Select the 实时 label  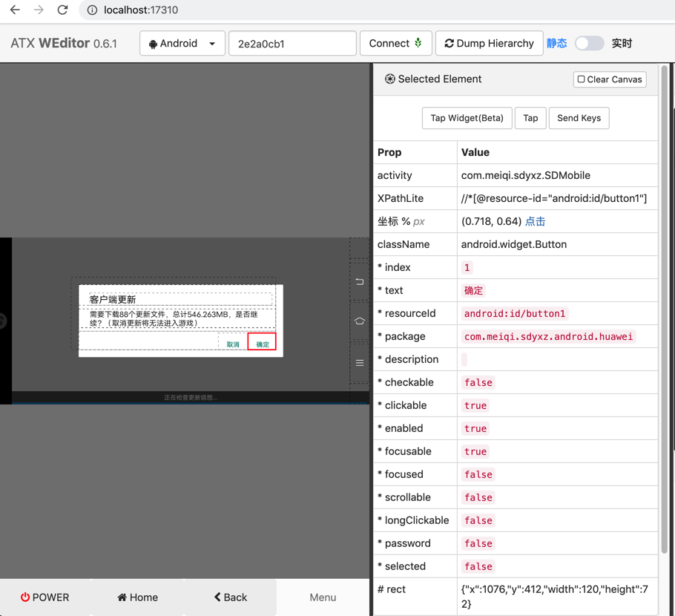coord(622,43)
